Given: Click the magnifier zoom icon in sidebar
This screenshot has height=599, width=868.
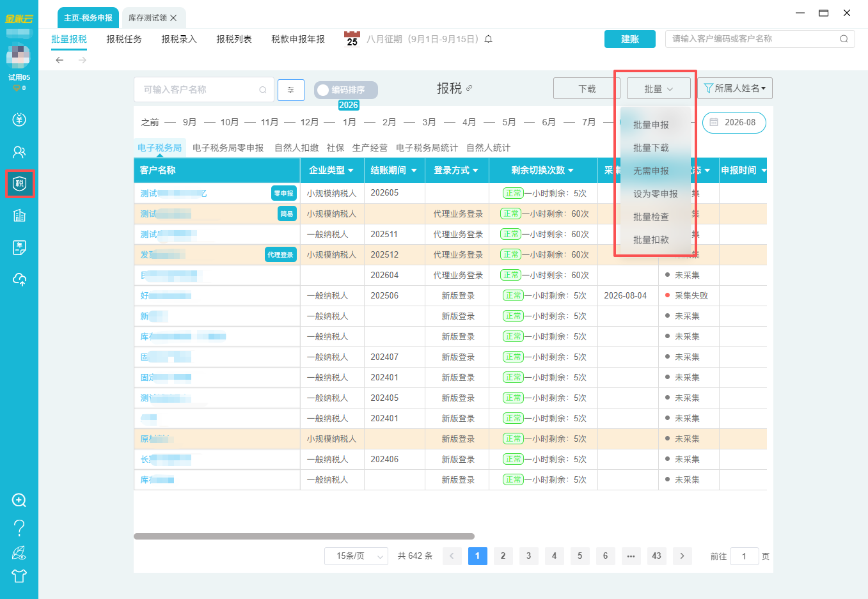Looking at the screenshot, I should coord(19,501).
